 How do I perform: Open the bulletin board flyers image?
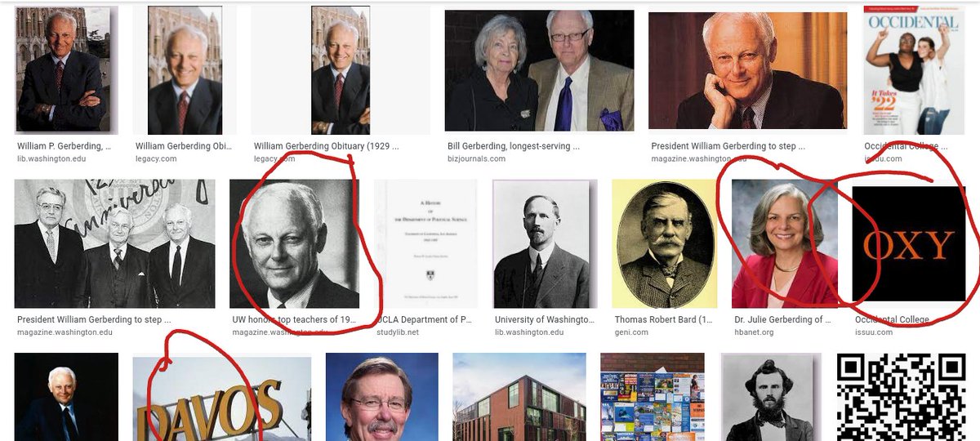(653, 397)
